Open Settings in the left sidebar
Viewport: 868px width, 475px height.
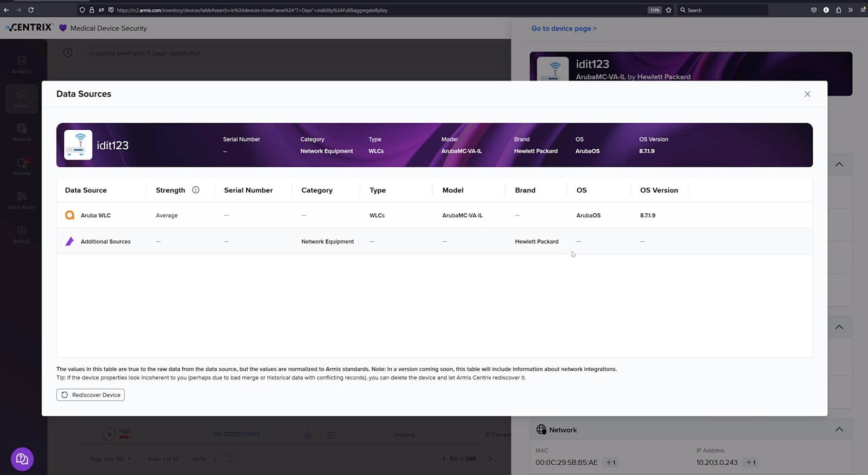(x=22, y=234)
